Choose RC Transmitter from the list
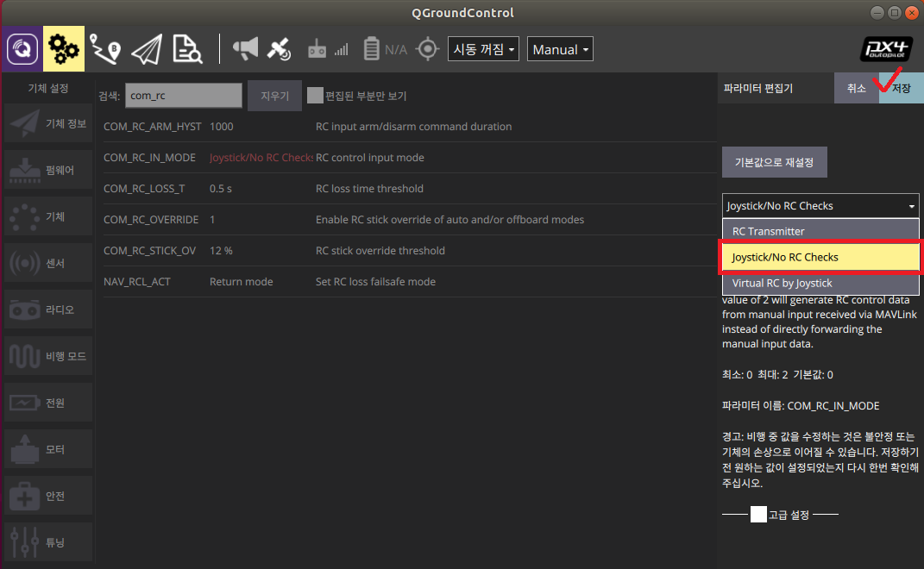 820,232
